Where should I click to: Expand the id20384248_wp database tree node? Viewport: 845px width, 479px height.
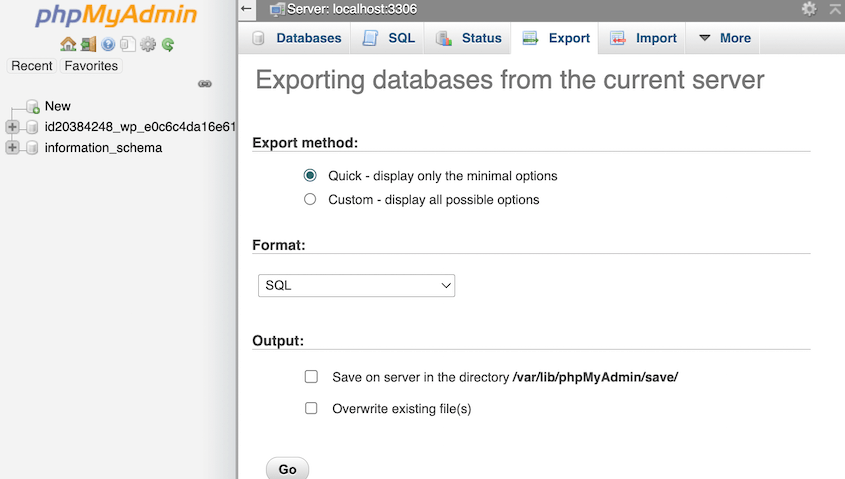tap(12, 127)
